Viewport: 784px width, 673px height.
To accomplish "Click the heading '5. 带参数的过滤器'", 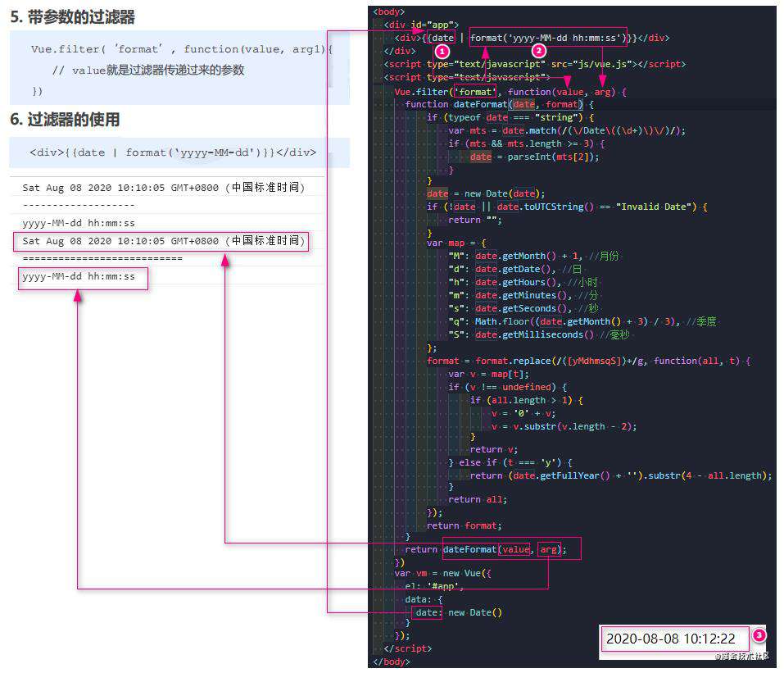I will (72, 17).
